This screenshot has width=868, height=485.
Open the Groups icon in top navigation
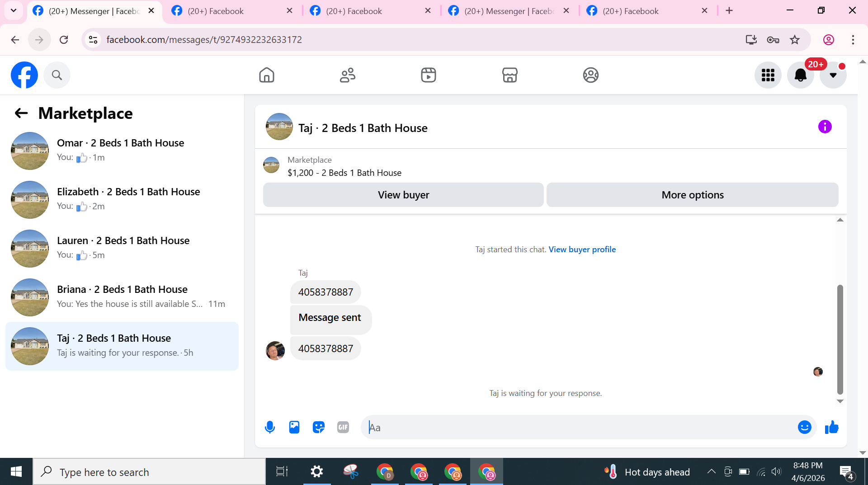click(x=590, y=75)
